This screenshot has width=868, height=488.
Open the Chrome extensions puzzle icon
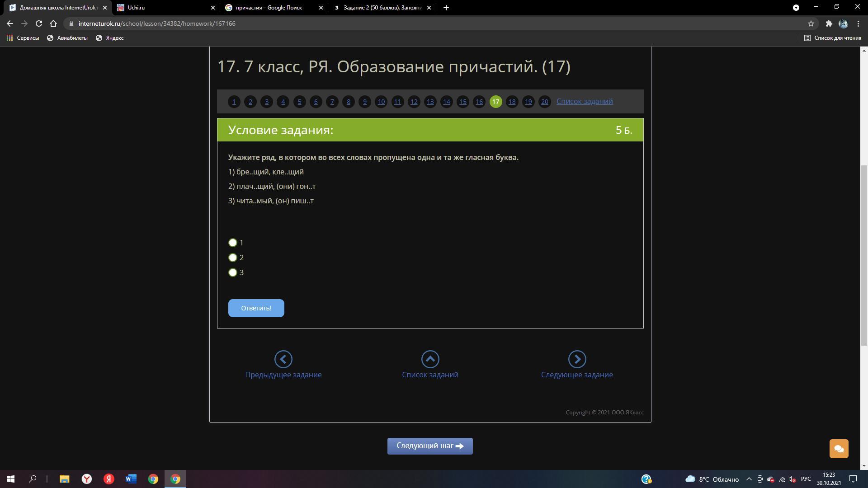(x=829, y=23)
